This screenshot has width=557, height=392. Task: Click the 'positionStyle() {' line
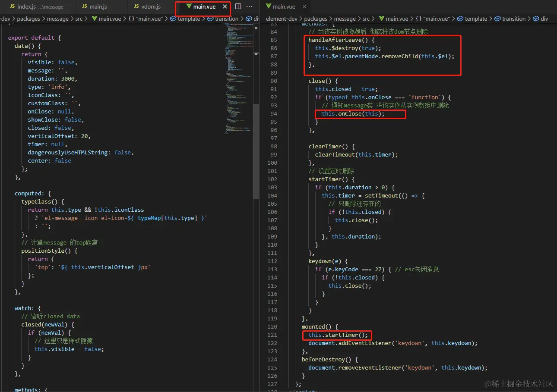pyautogui.click(x=49, y=251)
